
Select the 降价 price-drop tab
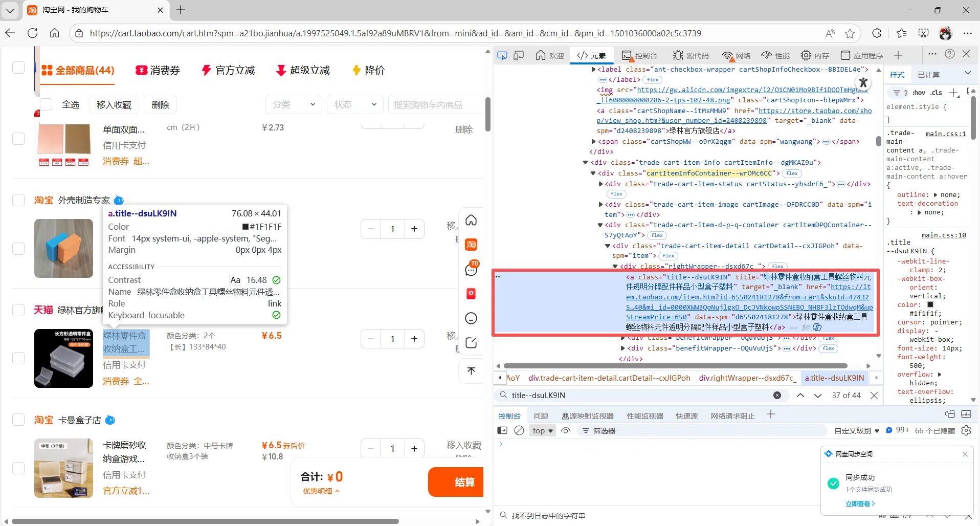368,70
